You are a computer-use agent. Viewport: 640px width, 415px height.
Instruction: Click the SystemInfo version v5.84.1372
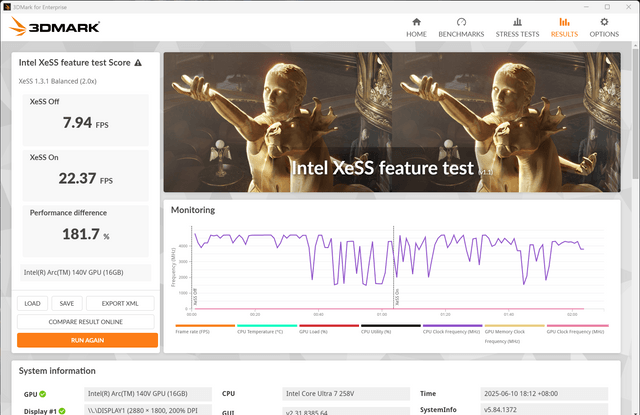(x=544, y=410)
